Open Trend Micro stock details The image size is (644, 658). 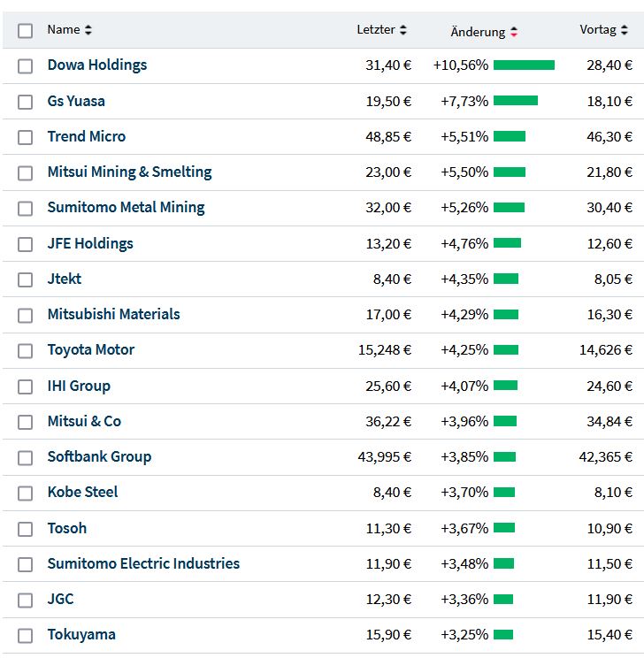(x=87, y=136)
